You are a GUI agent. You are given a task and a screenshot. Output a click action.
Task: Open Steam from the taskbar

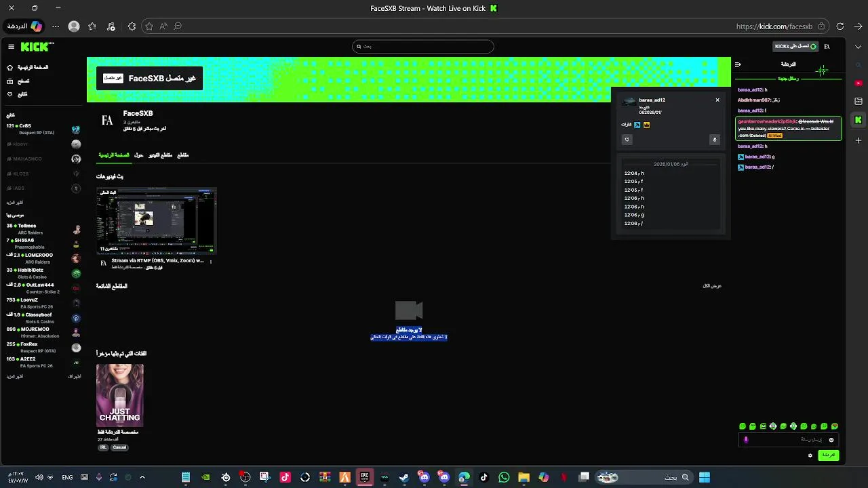404,477
